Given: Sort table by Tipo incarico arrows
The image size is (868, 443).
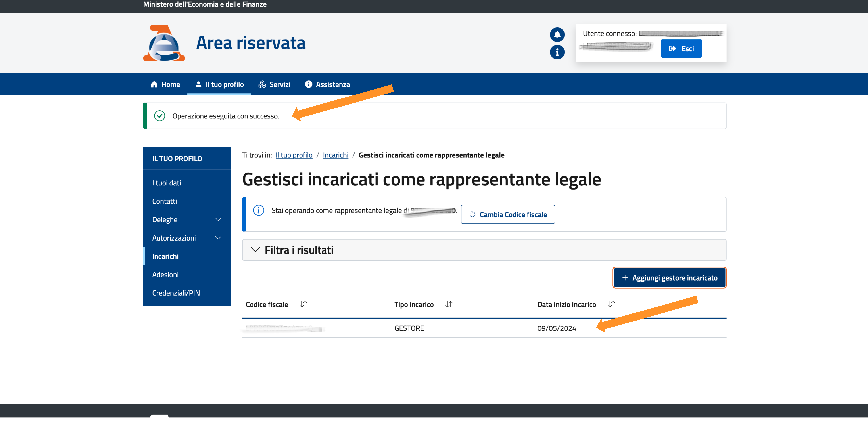Looking at the screenshot, I should click(449, 304).
